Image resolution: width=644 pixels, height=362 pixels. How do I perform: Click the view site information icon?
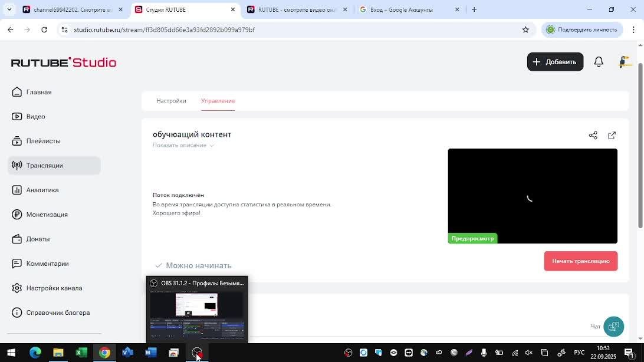(x=64, y=29)
